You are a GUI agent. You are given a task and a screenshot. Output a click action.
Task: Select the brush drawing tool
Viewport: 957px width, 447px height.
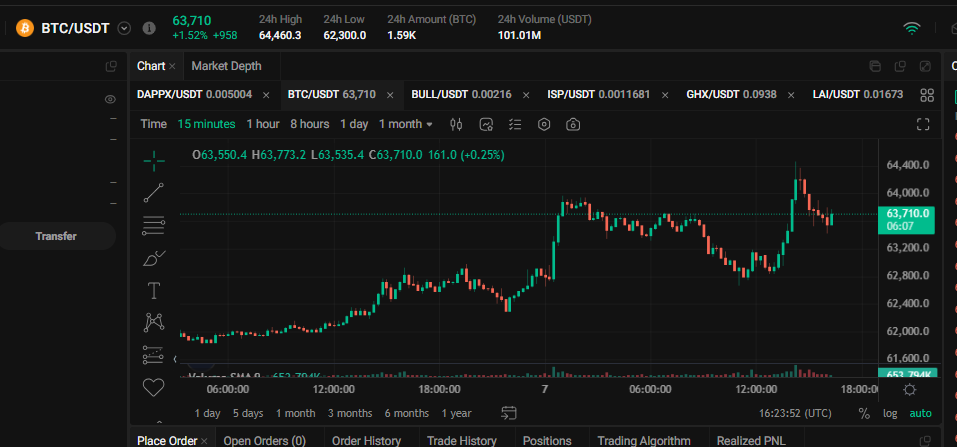tap(154, 258)
